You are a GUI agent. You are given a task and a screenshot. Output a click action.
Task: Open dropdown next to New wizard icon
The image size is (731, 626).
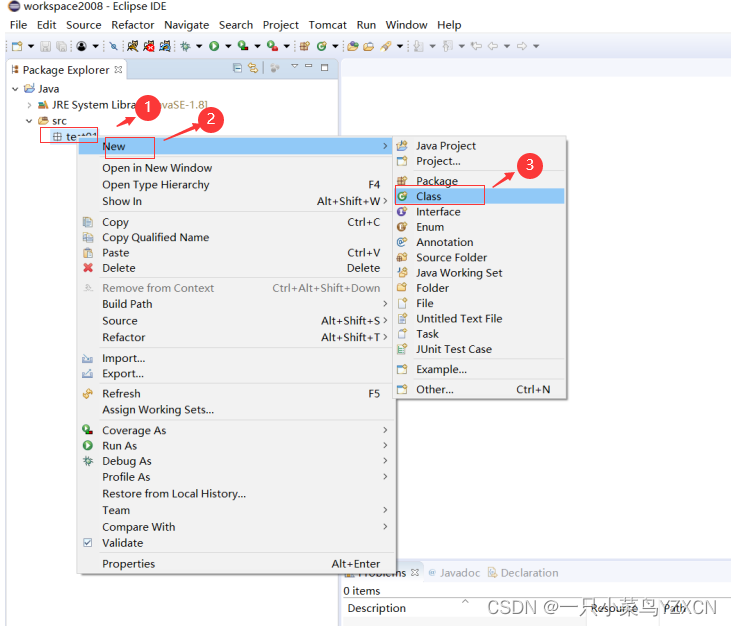pyautogui.click(x=31, y=46)
